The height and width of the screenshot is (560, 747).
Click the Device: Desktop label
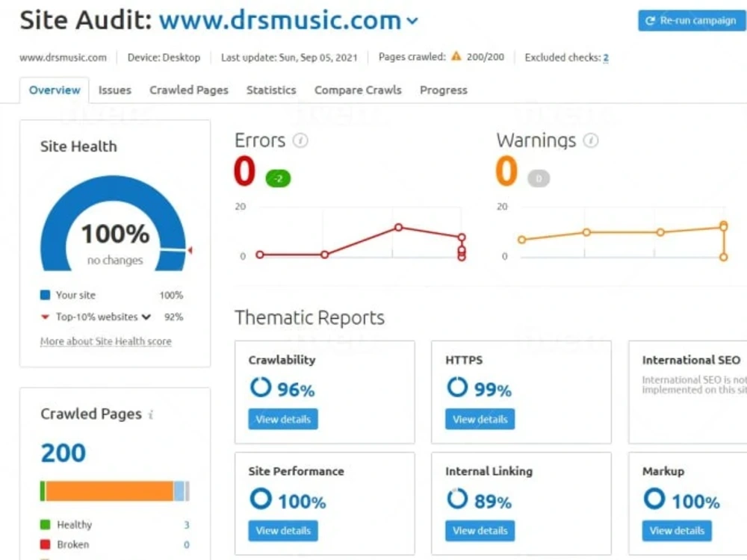point(164,57)
